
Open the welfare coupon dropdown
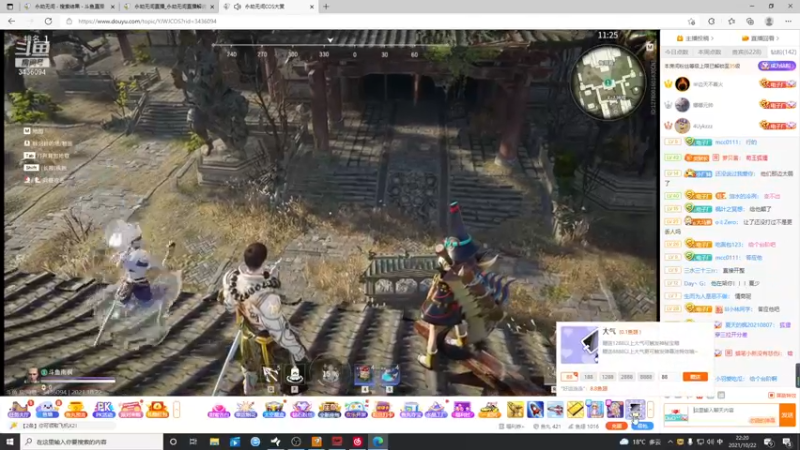pyautogui.click(x=512, y=426)
